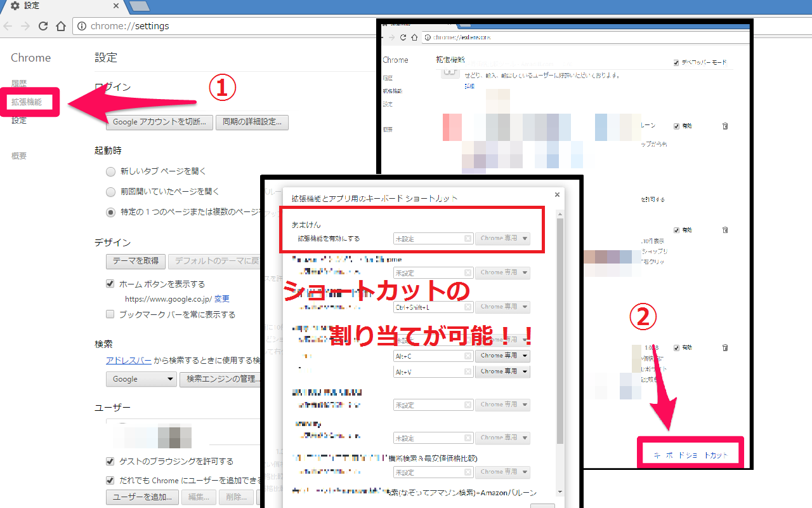Click the gear icon on the 設定 tab
The height and width of the screenshot is (508, 812).
click(15, 6)
